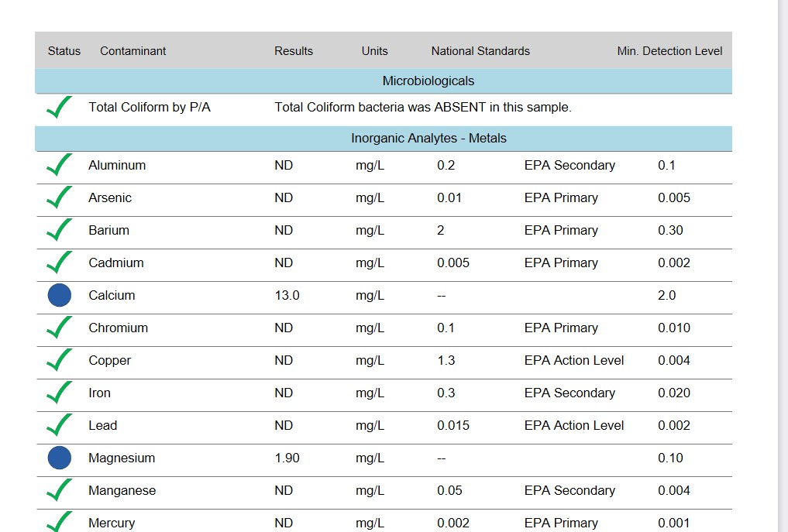Click the green checkmark beside Iron
The height and width of the screenshot is (532, 788).
[x=60, y=393]
